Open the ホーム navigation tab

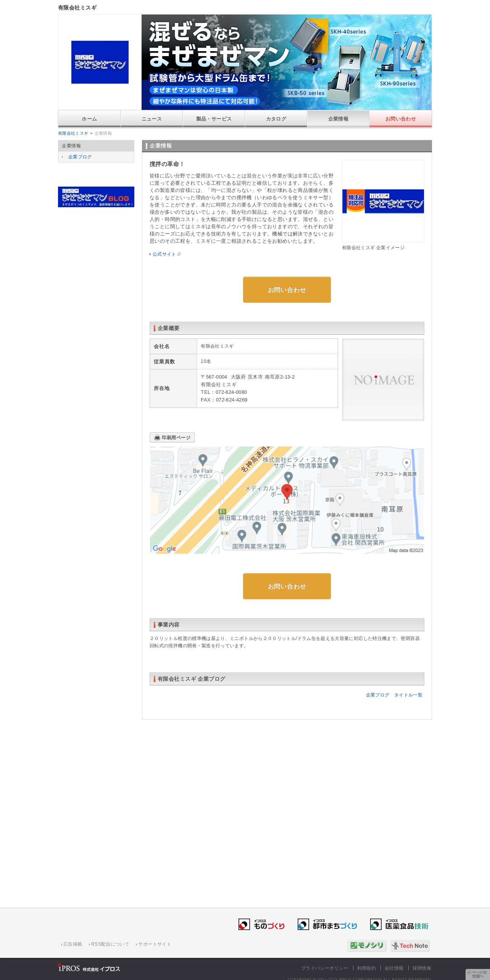coord(89,119)
